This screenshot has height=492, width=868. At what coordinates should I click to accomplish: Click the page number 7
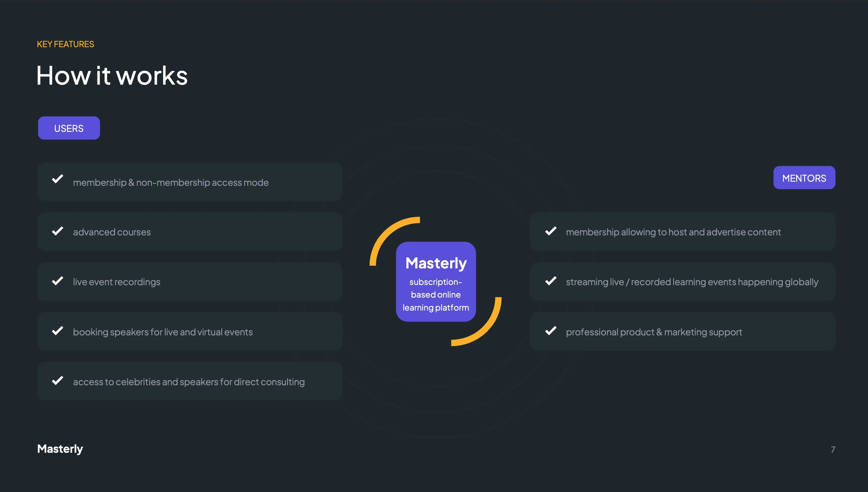(x=833, y=450)
